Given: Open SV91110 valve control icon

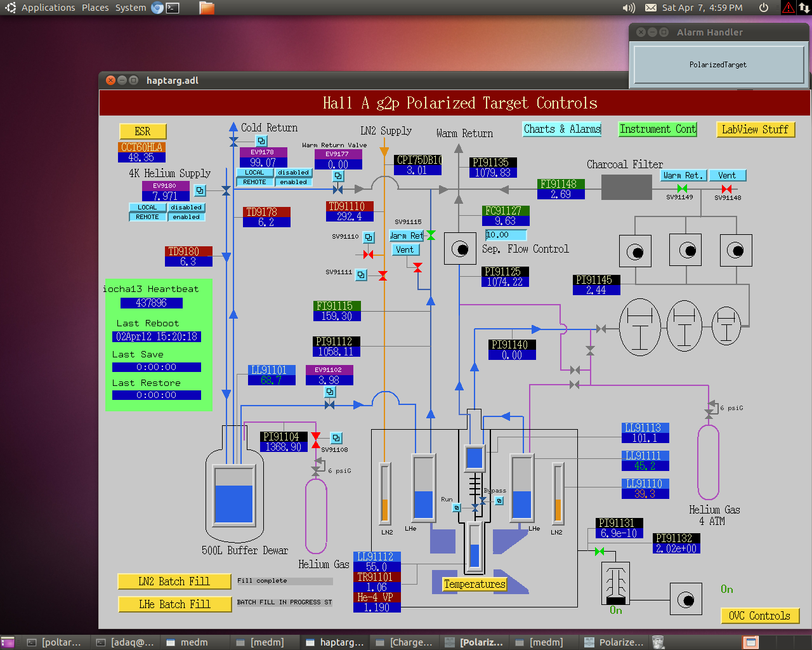Looking at the screenshot, I should 369,237.
